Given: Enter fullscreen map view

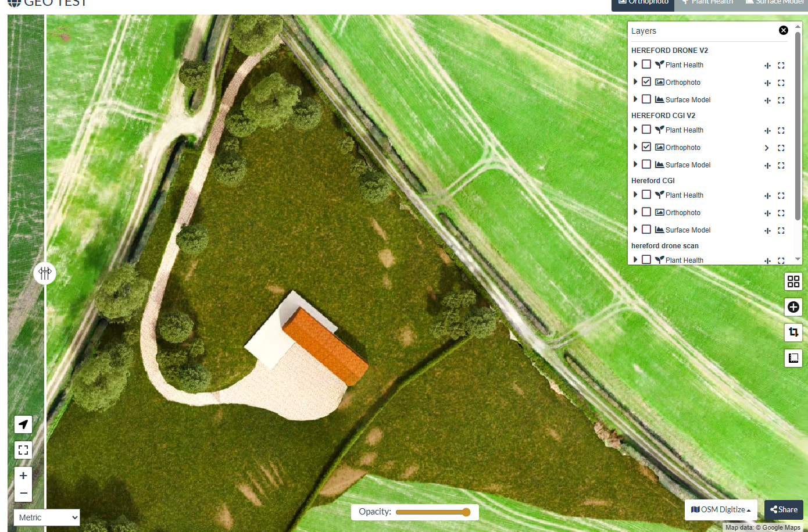Looking at the screenshot, I should 23,450.
